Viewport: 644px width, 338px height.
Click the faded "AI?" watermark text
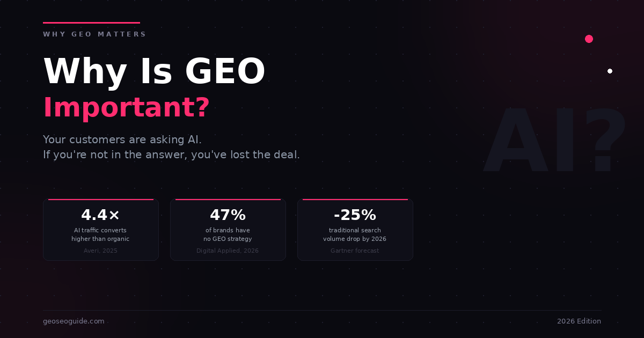click(555, 142)
